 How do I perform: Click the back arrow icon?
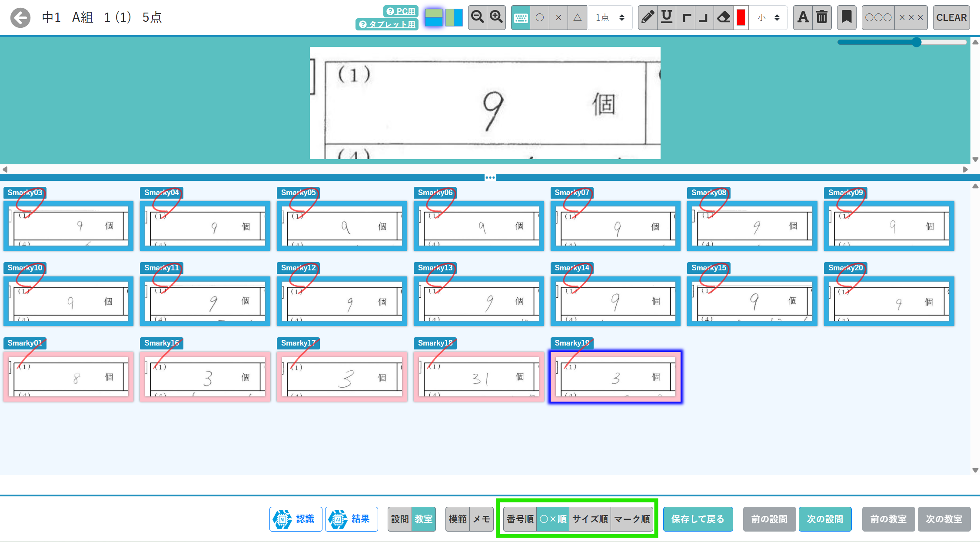(x=20, y=18)
